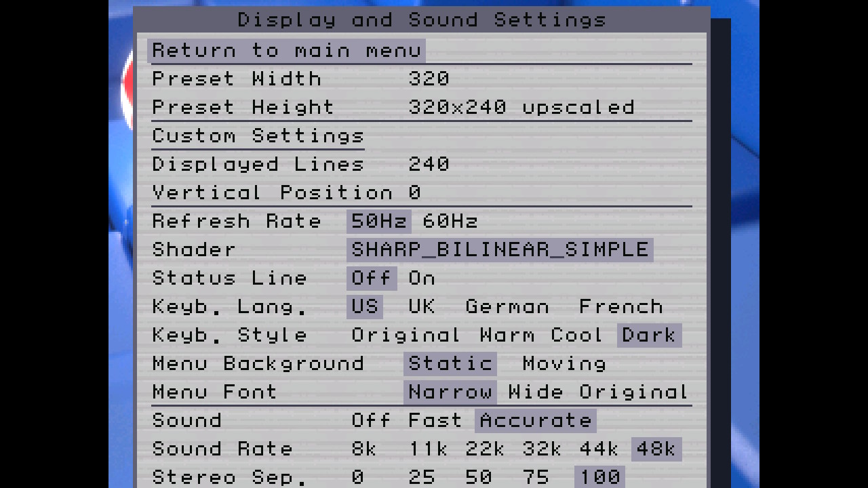Select Original menu font
The image size is (868, 488).
click(634, 392)
